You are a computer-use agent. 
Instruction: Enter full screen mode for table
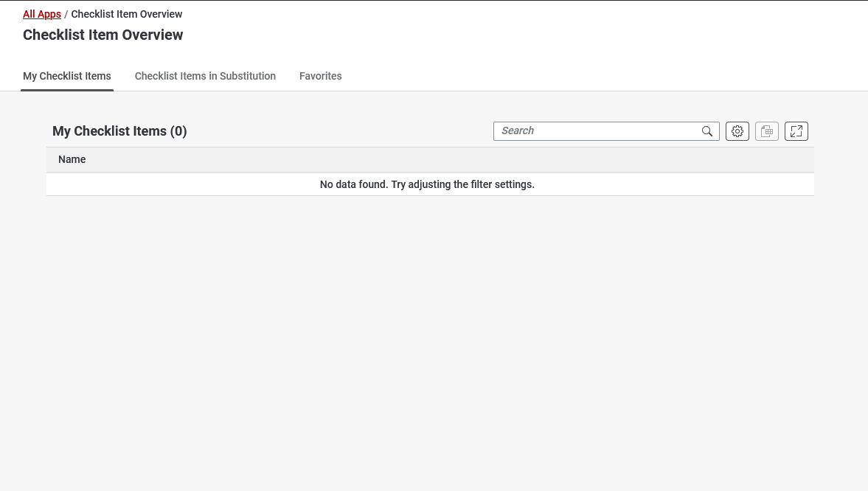796,131
